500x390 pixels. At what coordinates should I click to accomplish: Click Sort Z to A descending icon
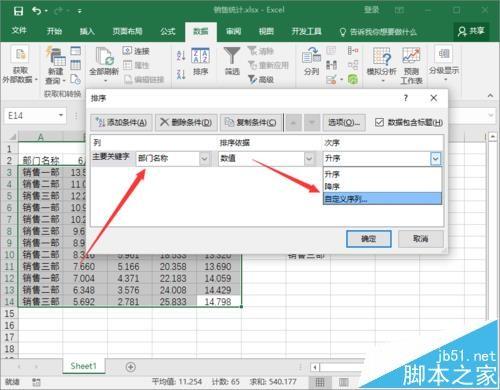[181, 74]
